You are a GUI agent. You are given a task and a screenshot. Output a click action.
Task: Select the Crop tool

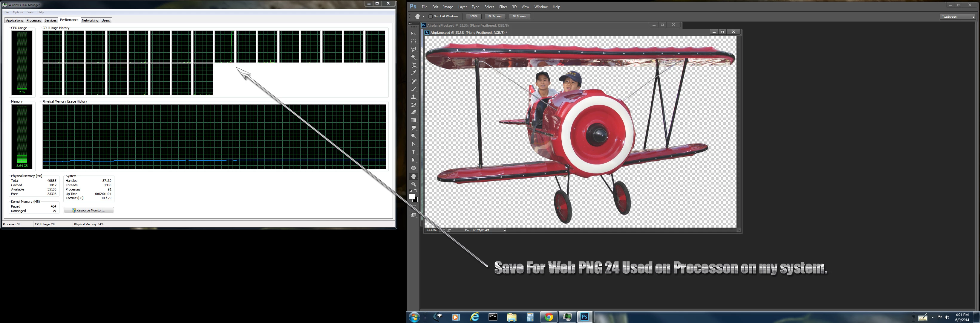(414, 65)
